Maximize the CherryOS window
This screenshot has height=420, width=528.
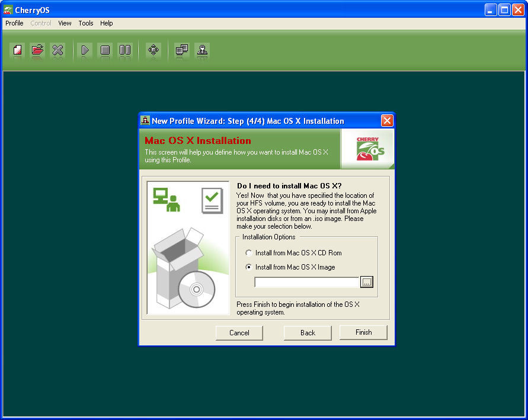pyautogui.click(x=504, y=9)
